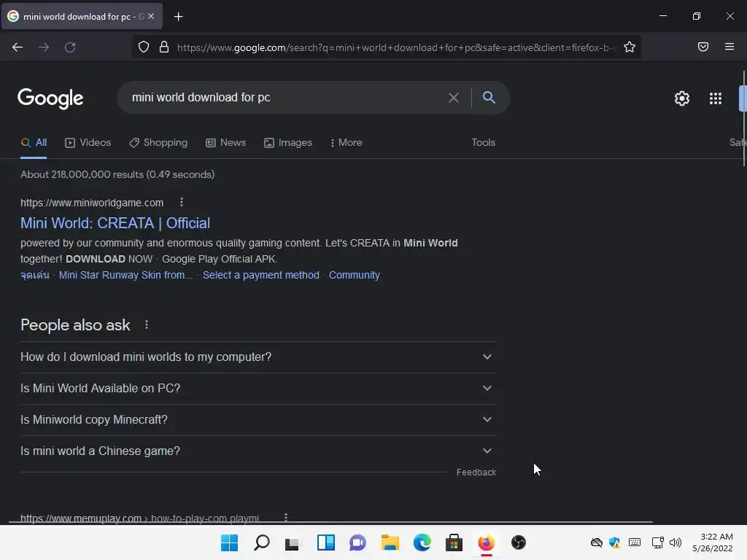Open the Windows Start menu

pyautogui.click(x=229, y=542)
